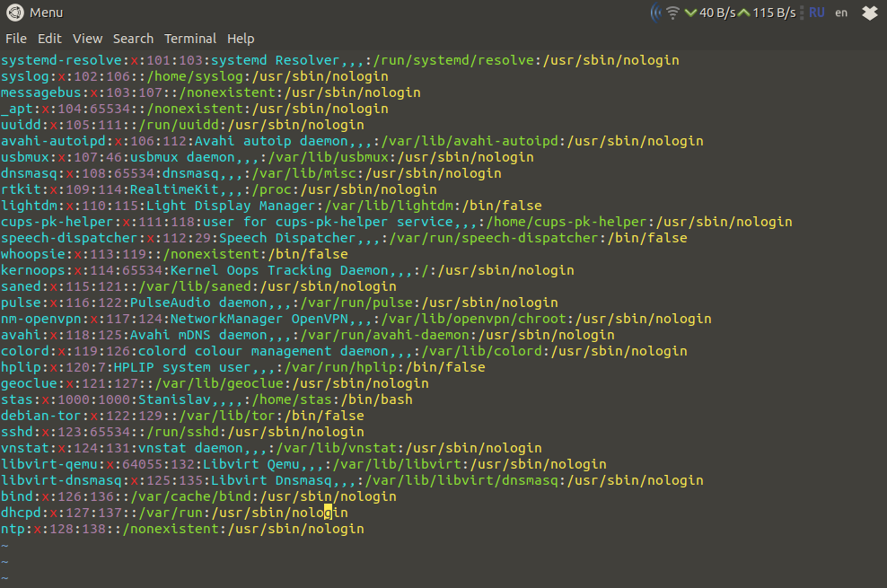Click 'HPLIP system user' description text
Viewport: 887px width, 588px height.
(182, 367)
